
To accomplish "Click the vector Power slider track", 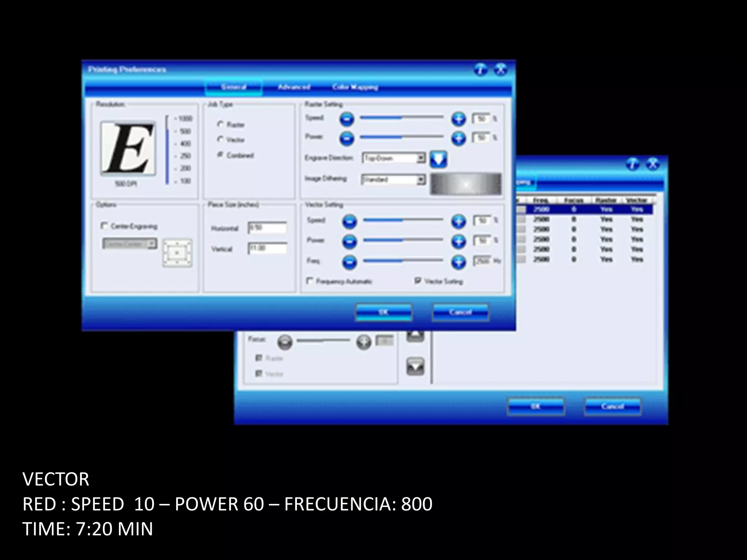I will point(403,240).
